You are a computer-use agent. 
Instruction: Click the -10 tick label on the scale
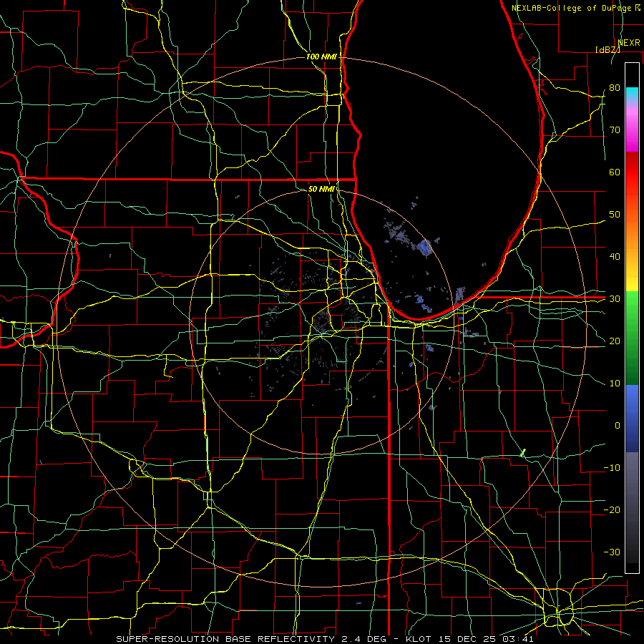coord(612,467)
